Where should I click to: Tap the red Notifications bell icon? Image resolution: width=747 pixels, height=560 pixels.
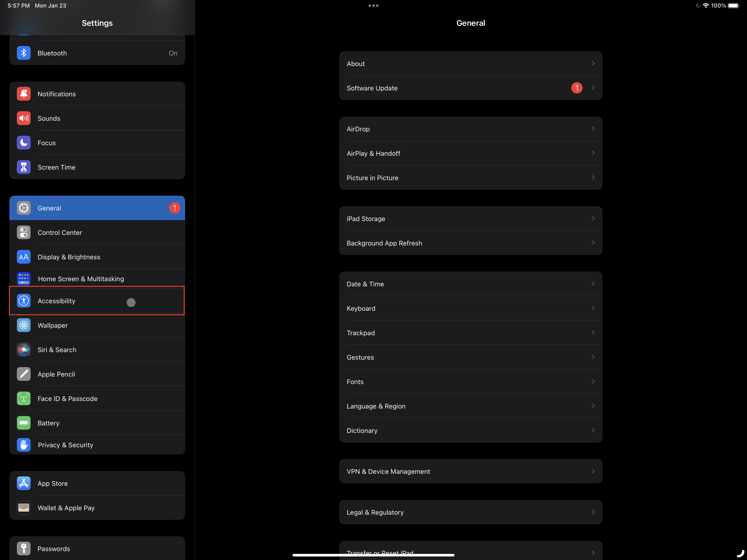(x=24, y=94)
